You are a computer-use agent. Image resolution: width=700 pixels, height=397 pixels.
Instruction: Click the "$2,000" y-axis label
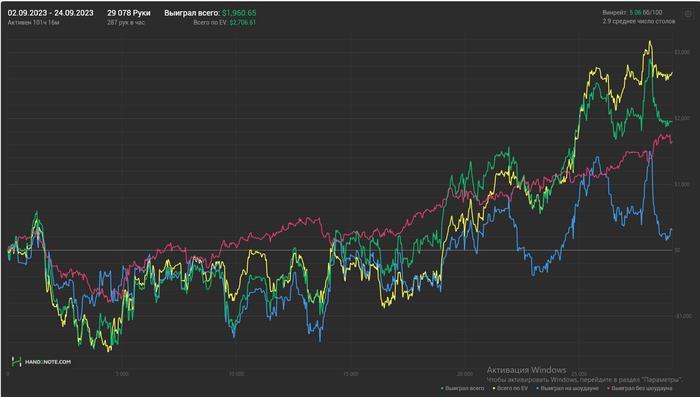[682, 118]
